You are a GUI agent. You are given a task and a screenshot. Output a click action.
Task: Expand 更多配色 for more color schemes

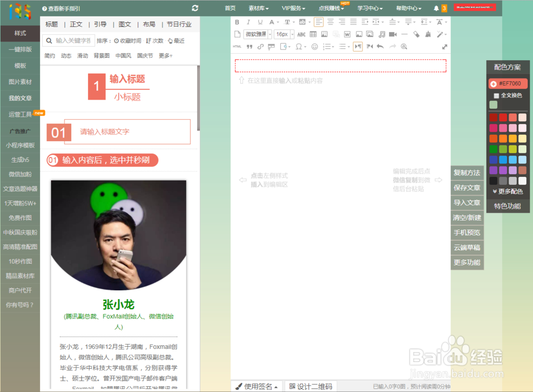[x=507, y=192]
